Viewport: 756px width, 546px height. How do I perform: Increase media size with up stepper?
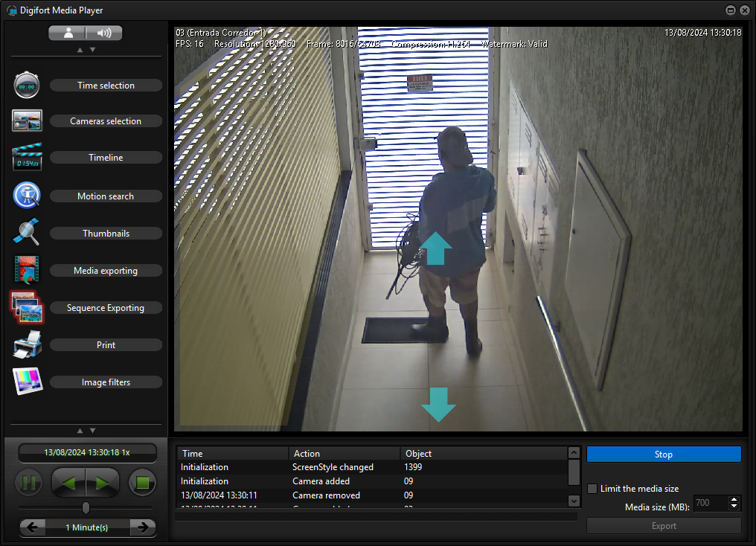734,499
